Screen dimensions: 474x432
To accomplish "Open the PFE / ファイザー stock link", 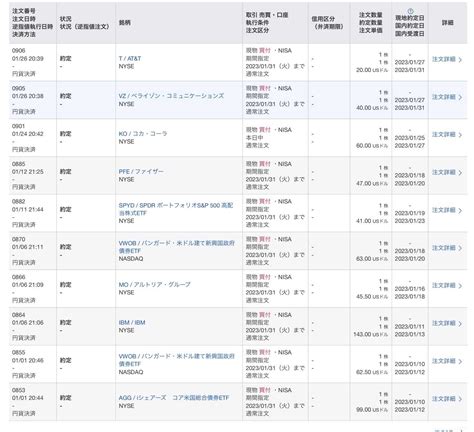I will point(141,171).
